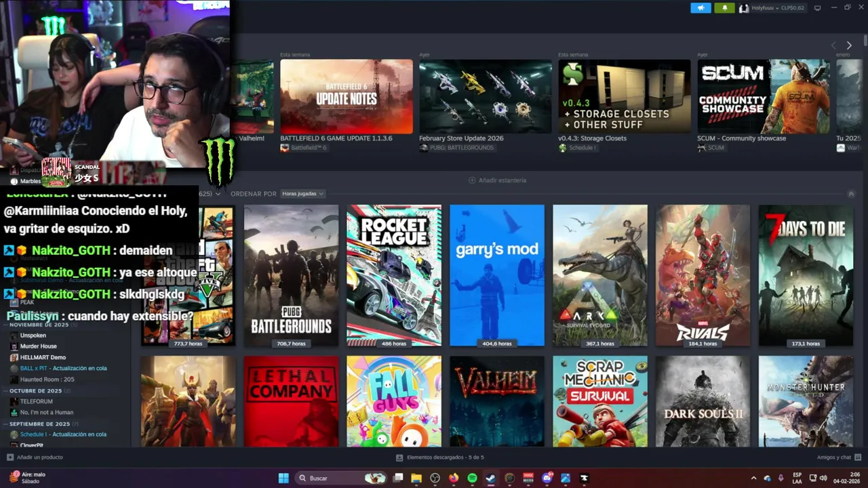The width and height of the screenshot is (868, 488).
Task: Show hidden system tray icons
Action: click(753, 478)
